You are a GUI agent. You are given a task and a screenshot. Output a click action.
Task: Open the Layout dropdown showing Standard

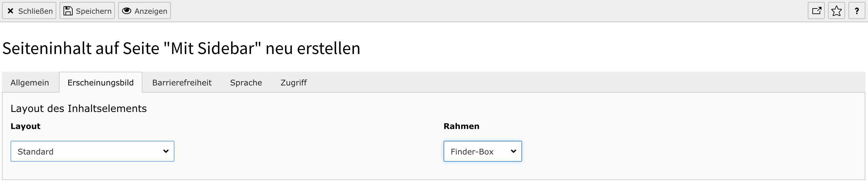coord(92,151)
